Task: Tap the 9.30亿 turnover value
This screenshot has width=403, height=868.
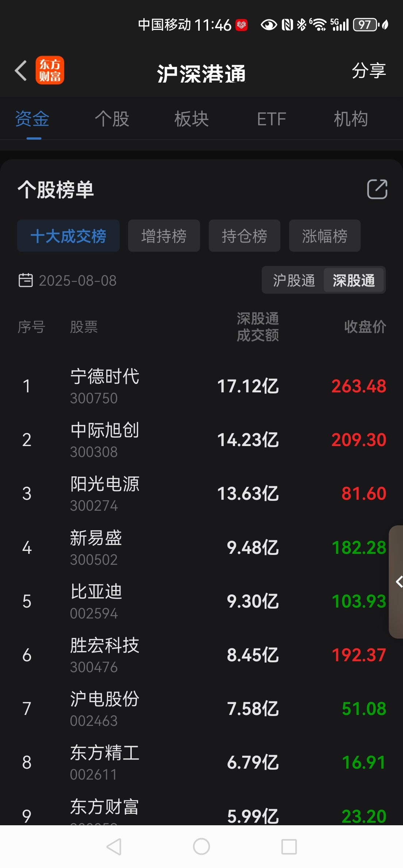Action: pyautogui.click(x=253, y=601)
